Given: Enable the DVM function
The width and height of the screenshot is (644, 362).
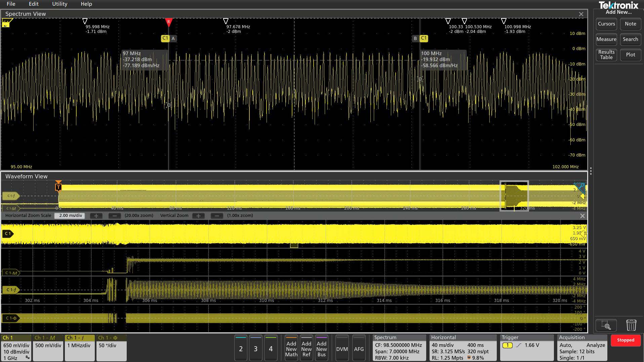Looking at the screenshot, I should tap(342, 349).
